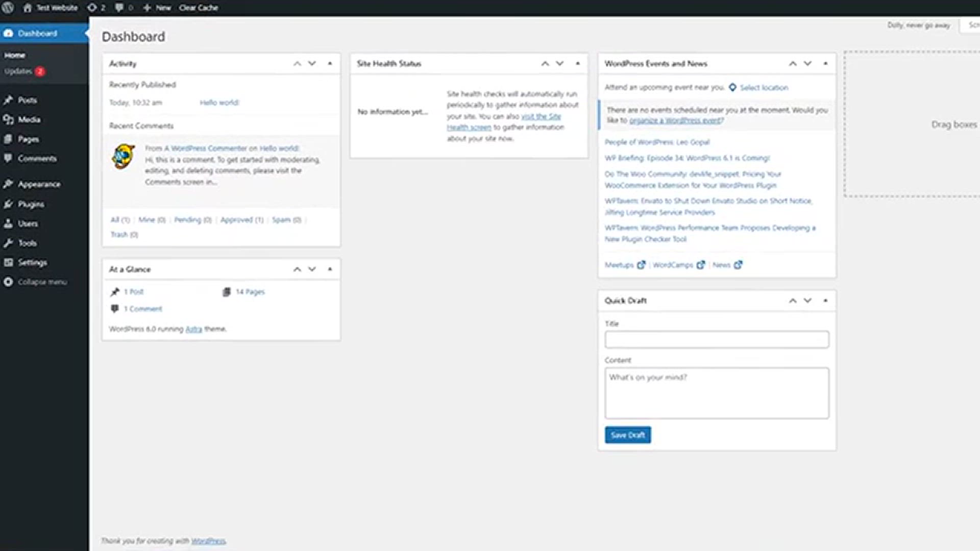The image size is (980, 551).
Task: Collapse the Site Health Status panel
Action: pos(578,64)
